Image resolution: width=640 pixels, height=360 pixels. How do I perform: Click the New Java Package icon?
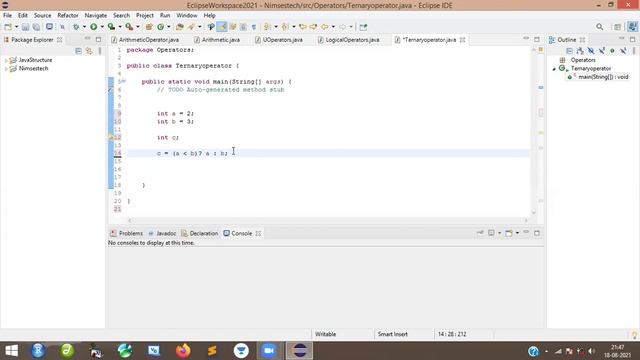coord(149,27)
